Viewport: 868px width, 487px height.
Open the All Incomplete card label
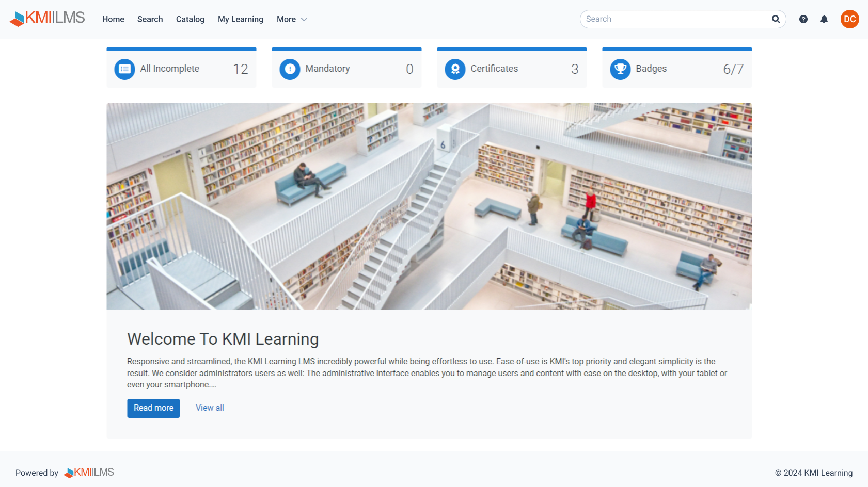[x=170, y=69]
